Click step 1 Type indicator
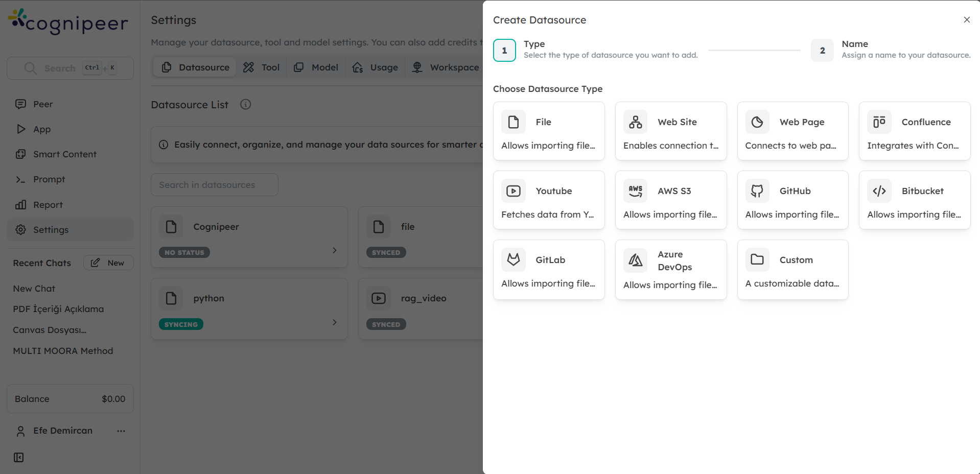This screenshot has width=980, height=474. pyautogui.click(x=504, y=51)
